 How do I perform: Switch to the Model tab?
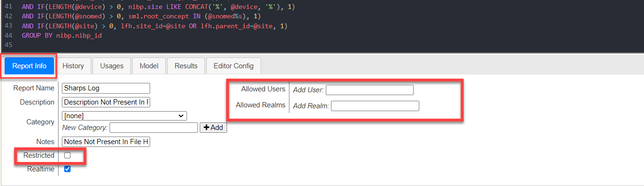tap(149, 66)
